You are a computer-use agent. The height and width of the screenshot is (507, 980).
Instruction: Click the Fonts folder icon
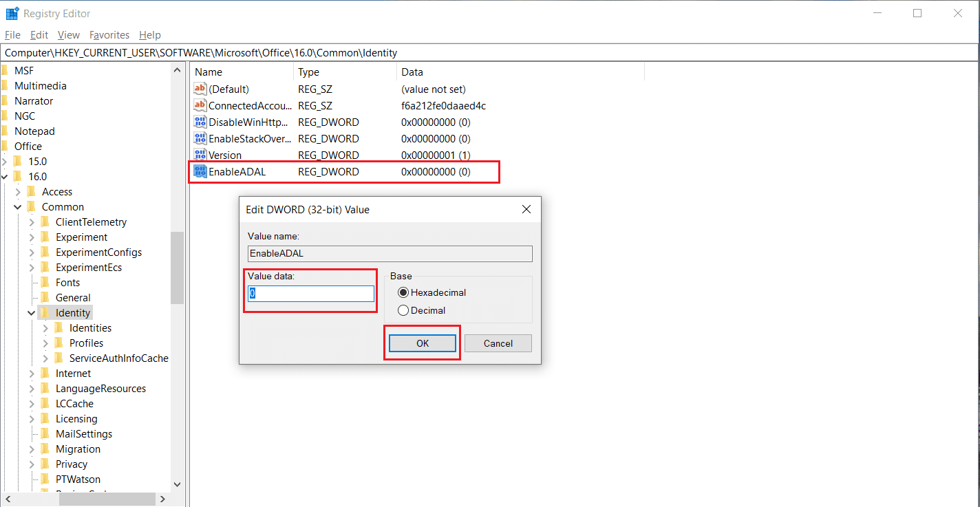tap(45, 283)
